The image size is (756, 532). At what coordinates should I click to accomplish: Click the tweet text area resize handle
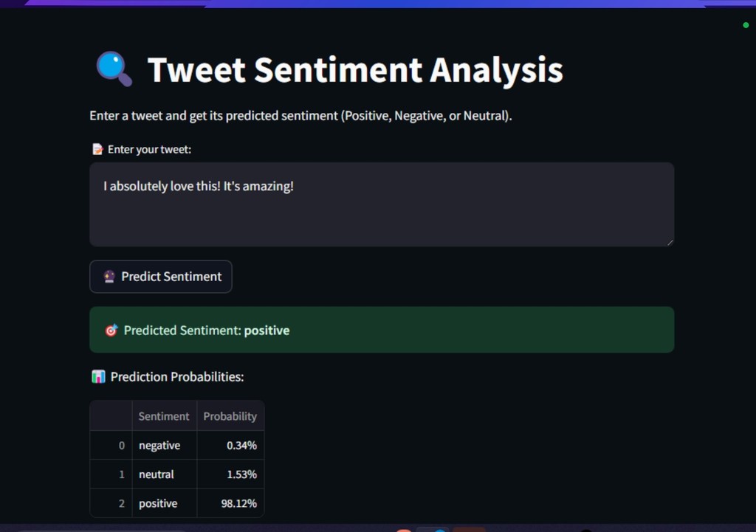point(670,242)
